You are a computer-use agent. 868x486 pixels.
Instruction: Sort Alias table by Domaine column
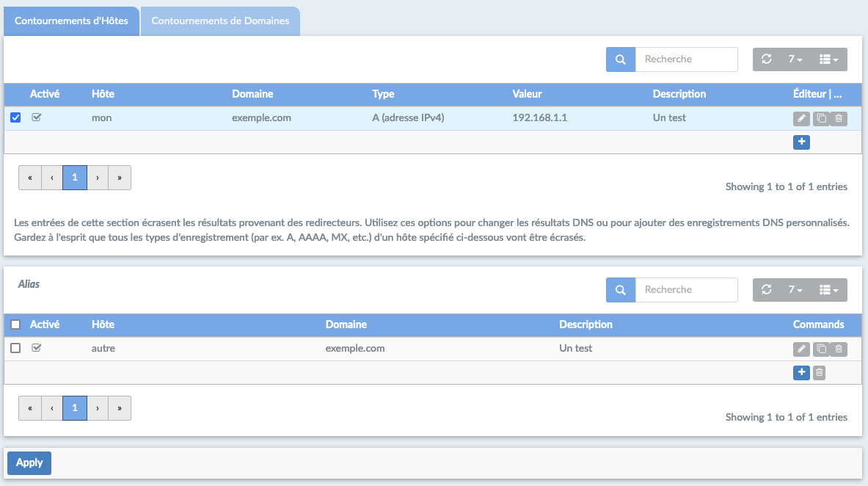pos(346,324)
